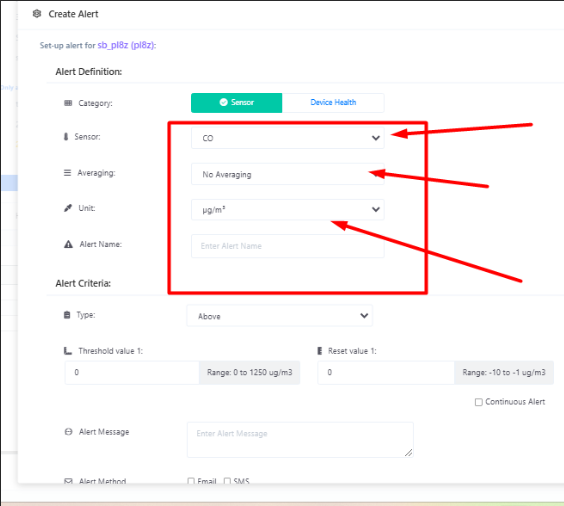Image resolution: width=564 pixels, height=506 pixels.
Task: Click the Threshold value chart icon
Action: (x=68, y=351)
